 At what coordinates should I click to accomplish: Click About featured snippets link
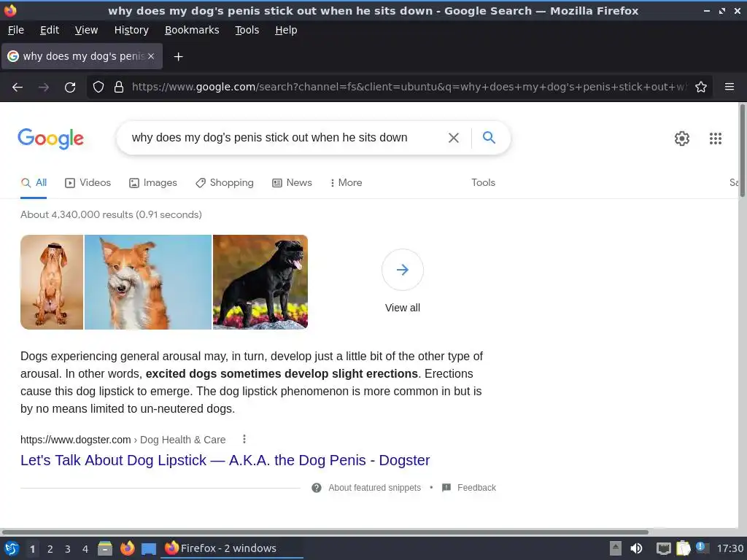coord(374,488)
